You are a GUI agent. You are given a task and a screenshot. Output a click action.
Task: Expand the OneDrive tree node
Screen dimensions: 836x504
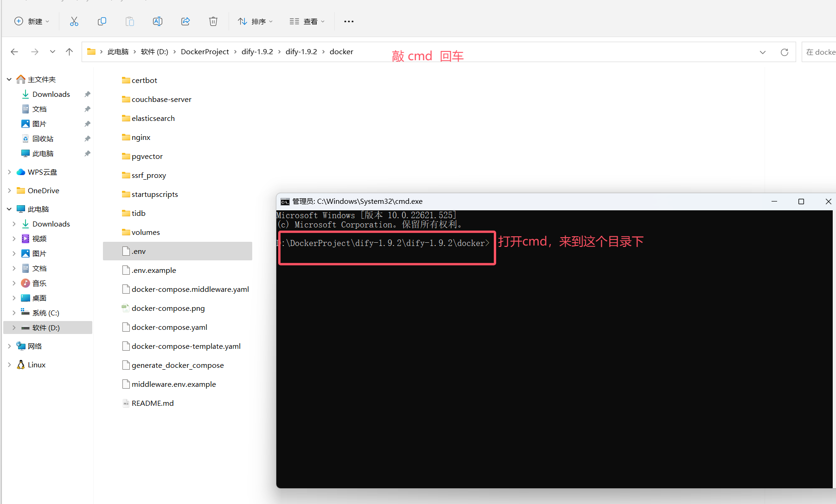9,190
